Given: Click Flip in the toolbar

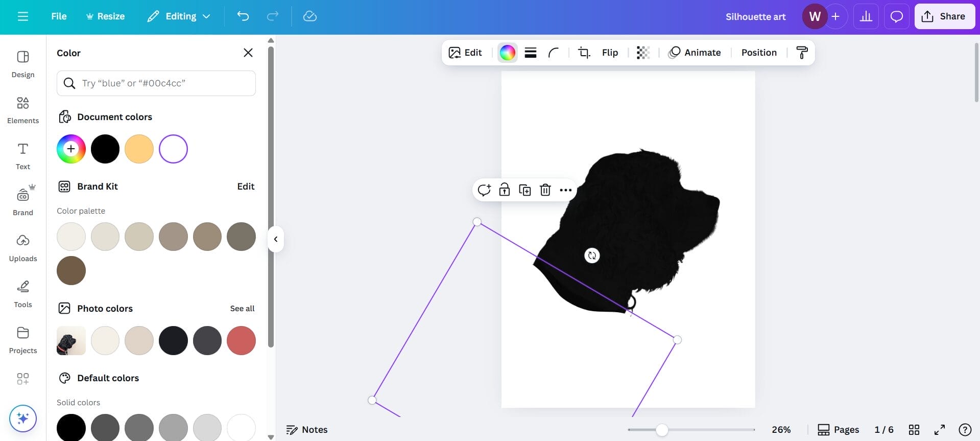Looking at the screenshot, I should [x=610, y=53].
